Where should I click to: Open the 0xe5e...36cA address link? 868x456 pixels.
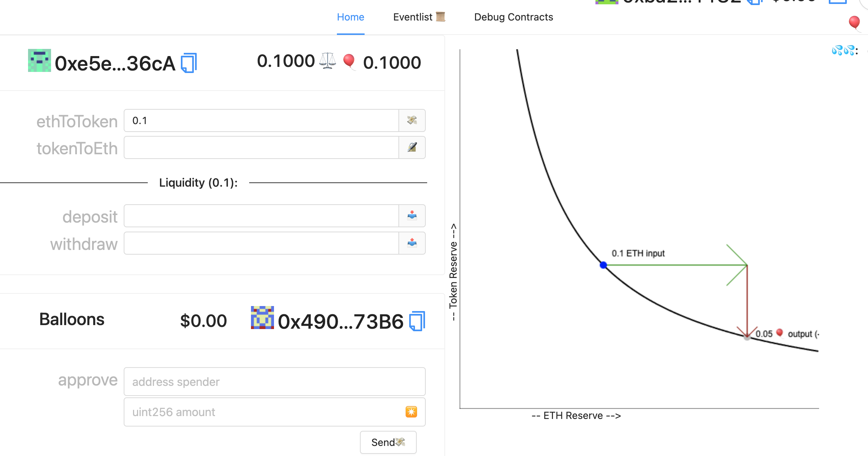pos(115,64)
